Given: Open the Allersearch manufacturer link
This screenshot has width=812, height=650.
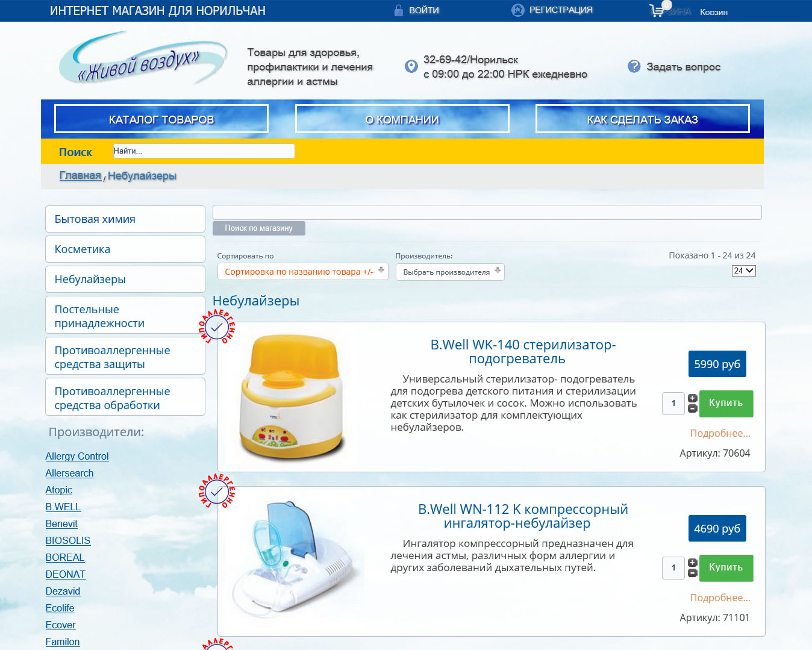Looking at the screenshot, I should pyautogui.click(x=69, y=473).
